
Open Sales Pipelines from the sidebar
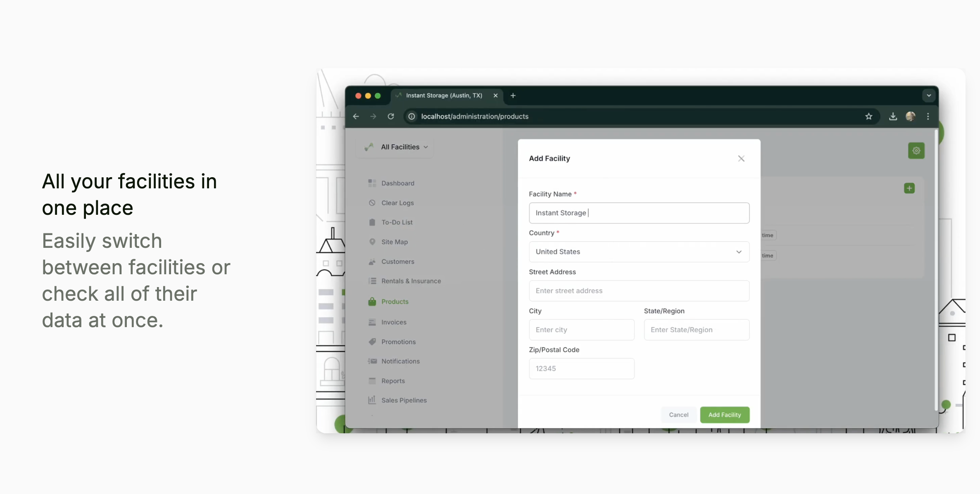click(x=404, y=400)
